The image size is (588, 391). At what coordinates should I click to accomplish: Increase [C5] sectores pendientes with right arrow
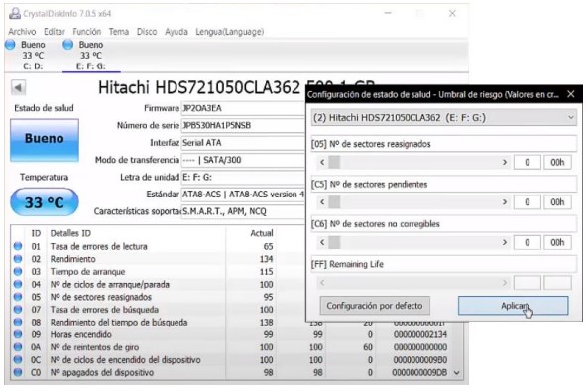coord(505,202)
